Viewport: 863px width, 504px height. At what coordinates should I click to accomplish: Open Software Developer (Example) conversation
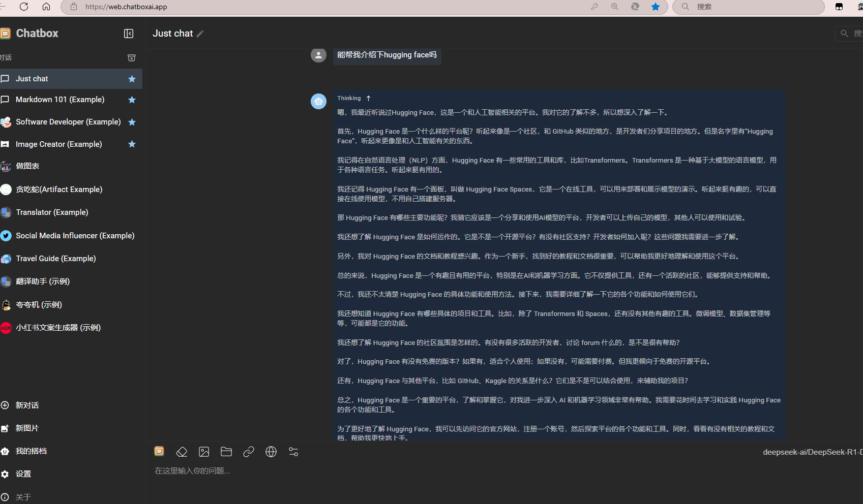tap(71, 122)
